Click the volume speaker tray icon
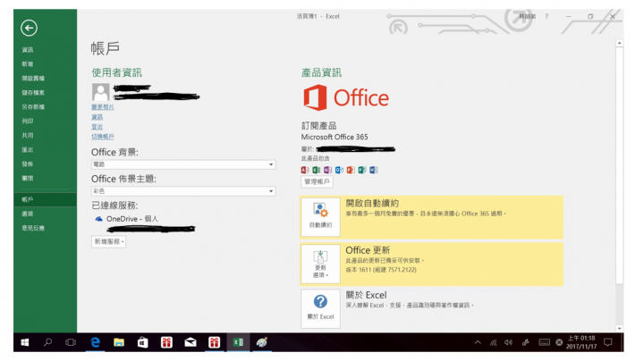Viewport: 644px width, 361px height. pos(508,342)
